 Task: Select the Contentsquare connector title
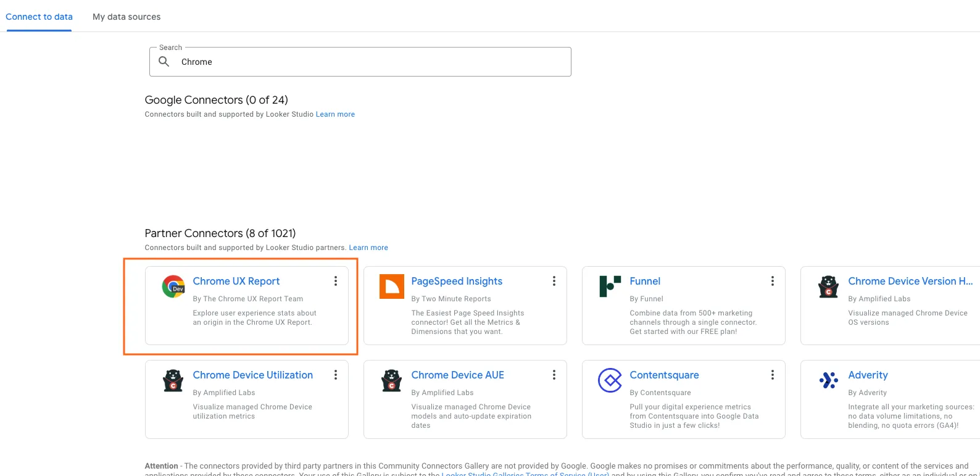coord(665,375)
